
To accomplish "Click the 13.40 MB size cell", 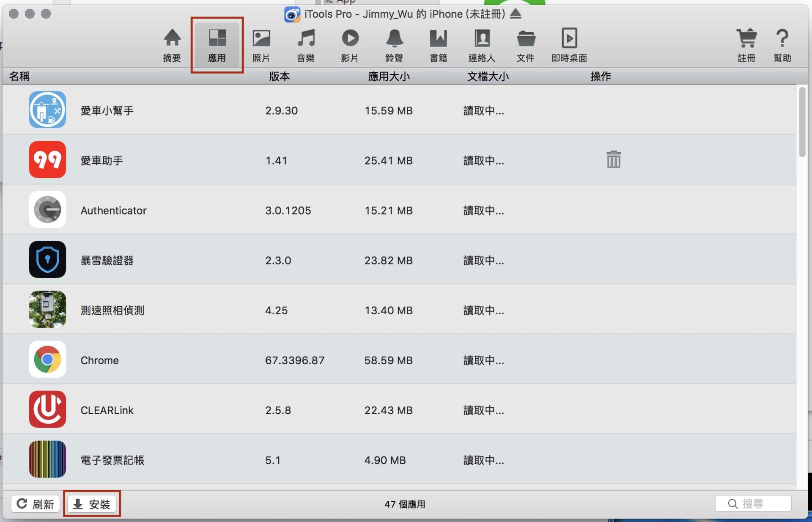I will [389, 310].
